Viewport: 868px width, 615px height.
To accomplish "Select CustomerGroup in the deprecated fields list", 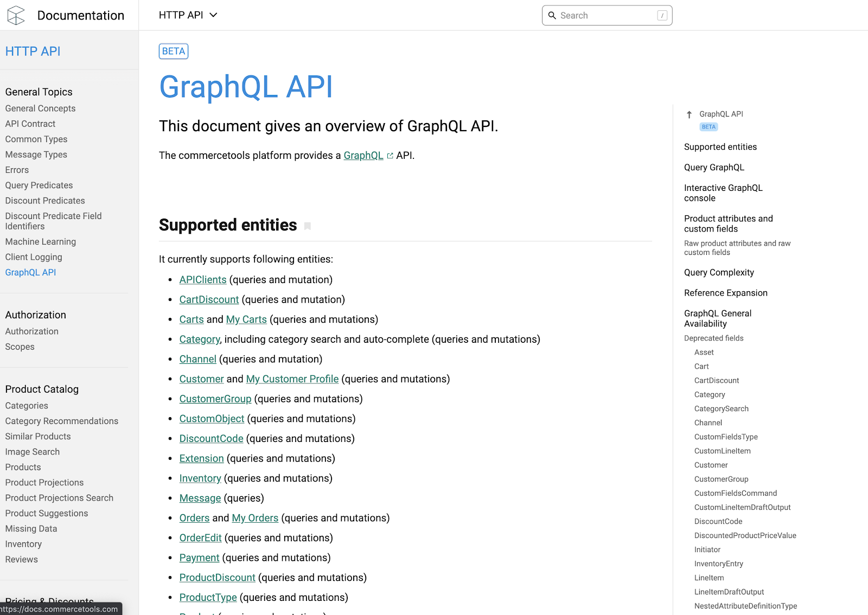I will click(x=721, y=479).
